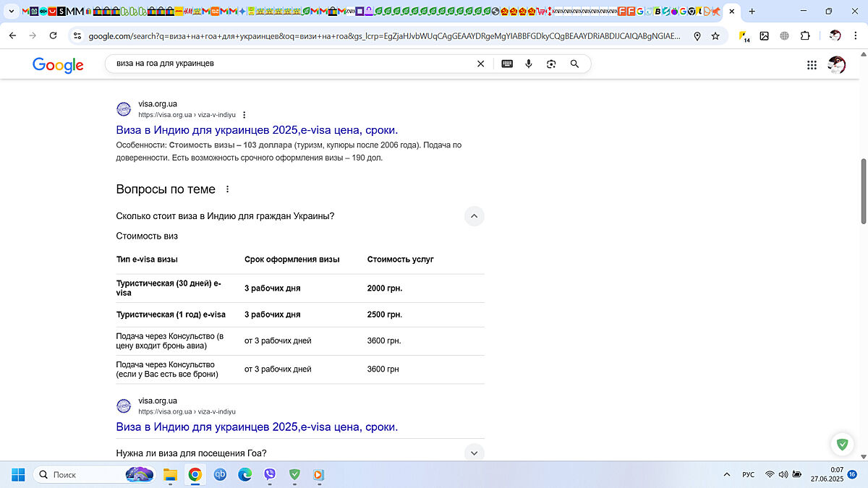Open the Chrome extensions puzzle icon
This screenshot has width=868, height=488.
[x=805, y=35]
